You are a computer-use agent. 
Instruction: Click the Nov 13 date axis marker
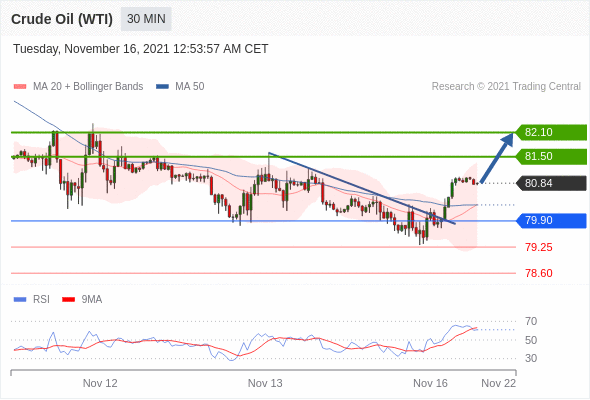click(x=265, y=383)
